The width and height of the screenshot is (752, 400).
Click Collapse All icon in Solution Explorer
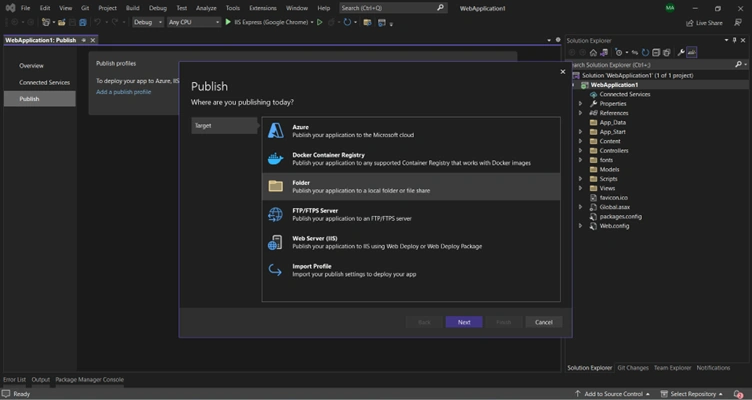tap(656, 52)
